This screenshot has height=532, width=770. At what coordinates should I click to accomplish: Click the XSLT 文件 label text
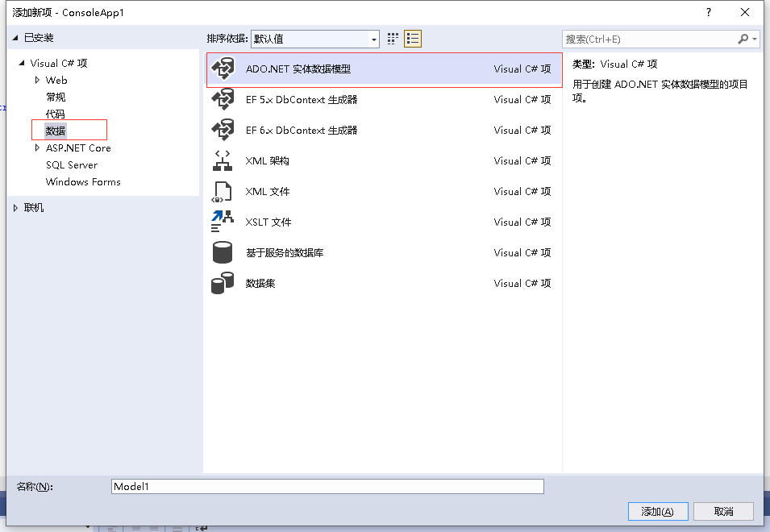tap(268, 222)
